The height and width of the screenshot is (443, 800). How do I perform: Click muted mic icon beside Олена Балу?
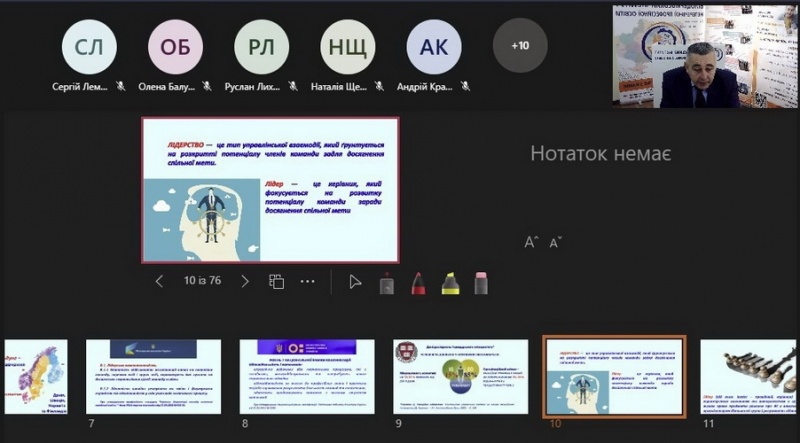pyautogui.click(x=207, y=86)
